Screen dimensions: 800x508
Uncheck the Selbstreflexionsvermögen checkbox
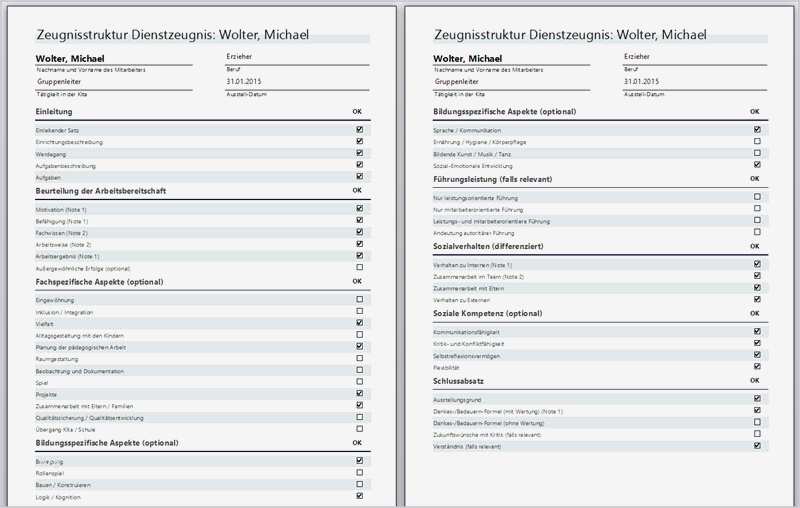pyautogui.click(x=757, y=355)
